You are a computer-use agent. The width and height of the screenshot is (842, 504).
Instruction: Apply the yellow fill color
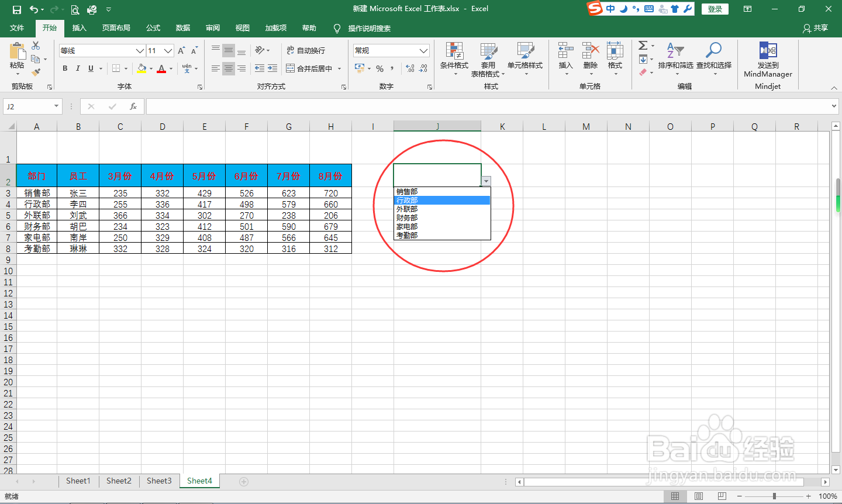tap(142, 68)
